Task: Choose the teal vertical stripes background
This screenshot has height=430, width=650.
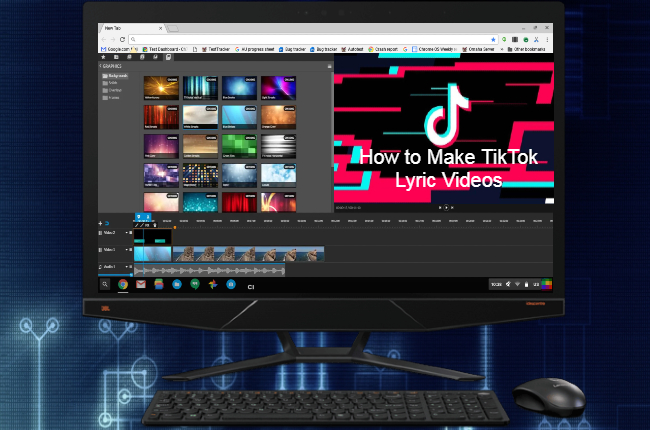Action: point(200,88)
